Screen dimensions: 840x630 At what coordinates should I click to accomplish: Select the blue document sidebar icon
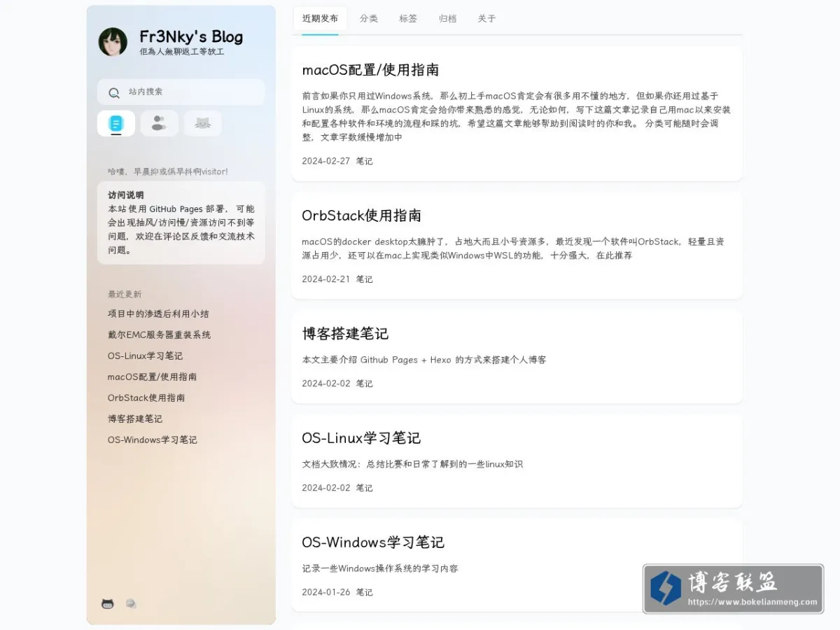point(116,124)
